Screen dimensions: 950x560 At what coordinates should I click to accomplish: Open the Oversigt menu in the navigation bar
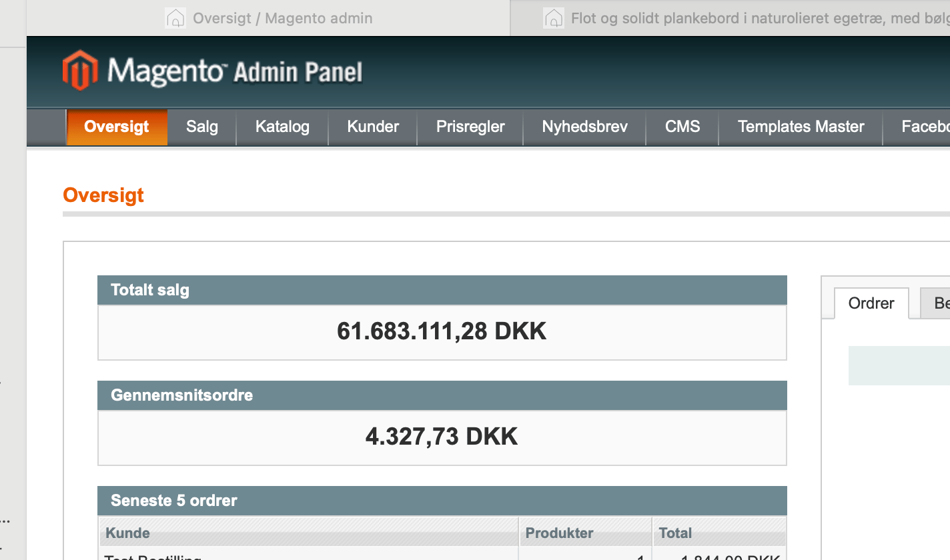(117, 127)
